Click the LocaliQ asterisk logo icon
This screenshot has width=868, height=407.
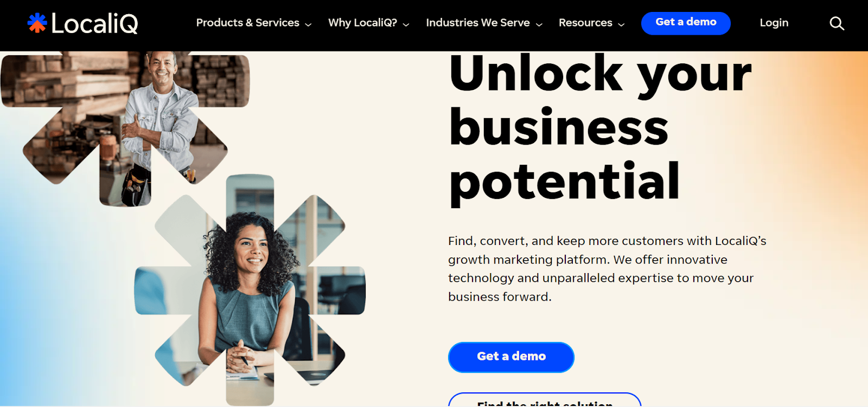pyautogui.click(x=37, y=23)
